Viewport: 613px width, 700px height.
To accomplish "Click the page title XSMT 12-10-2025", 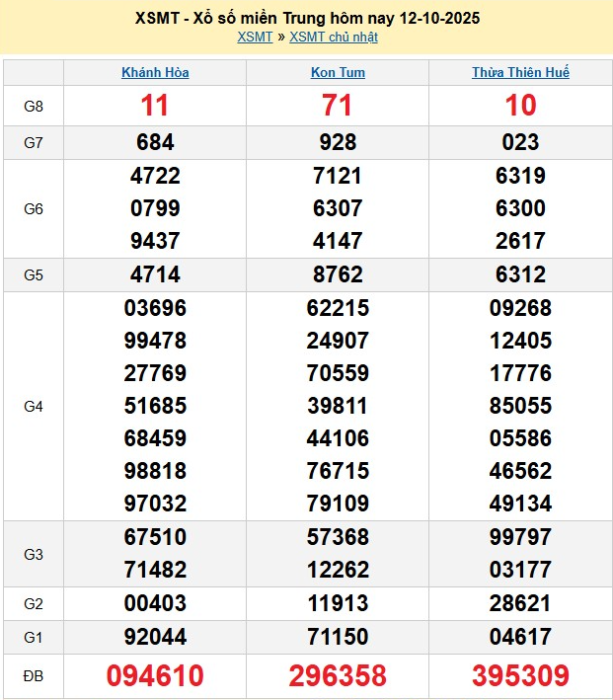I will 307,19.
